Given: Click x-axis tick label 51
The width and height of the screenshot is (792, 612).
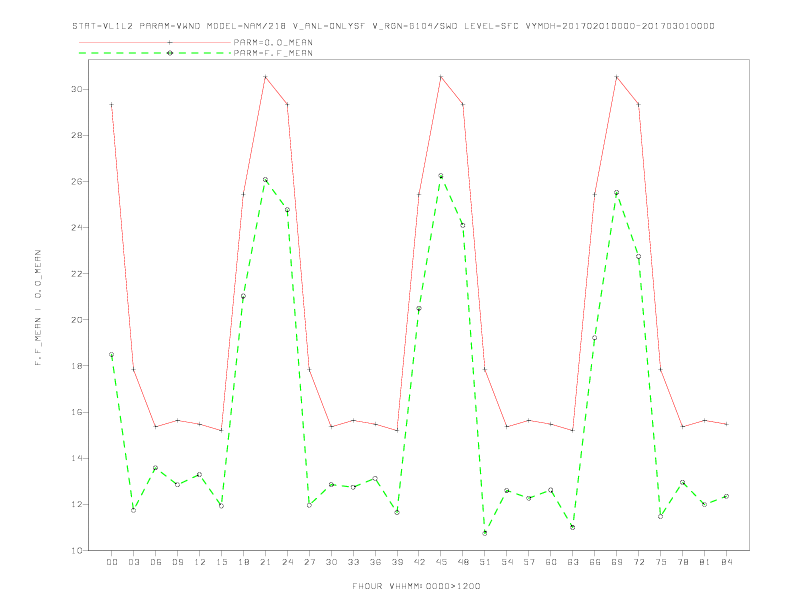Looking at the screenshot, I should (x=485, y=562).
